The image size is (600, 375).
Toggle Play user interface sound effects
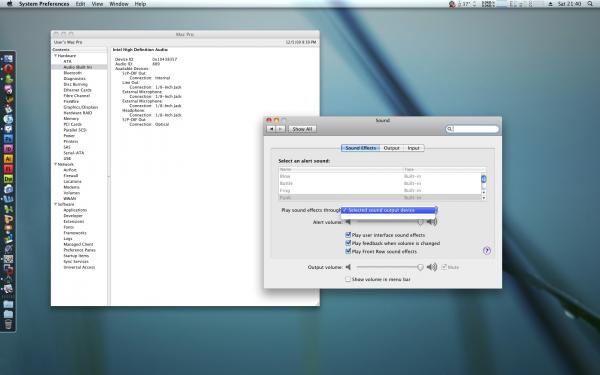(348, 235)
